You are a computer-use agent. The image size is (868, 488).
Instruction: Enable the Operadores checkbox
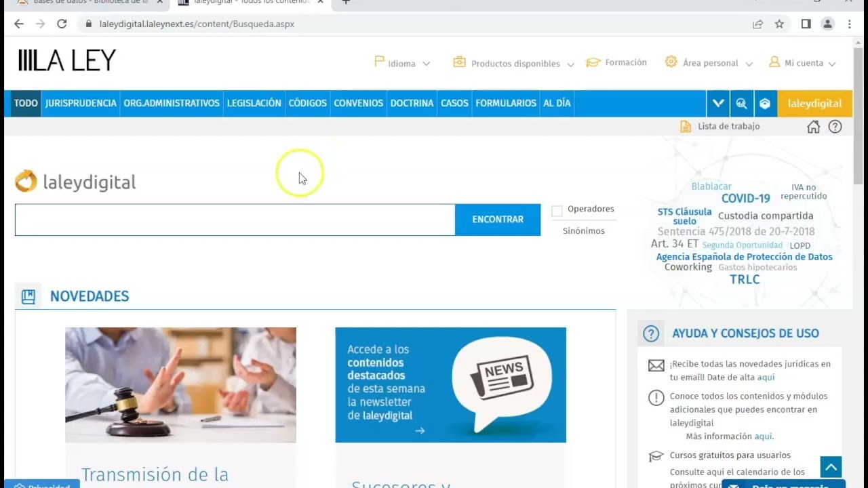click(x=557, y=211)
